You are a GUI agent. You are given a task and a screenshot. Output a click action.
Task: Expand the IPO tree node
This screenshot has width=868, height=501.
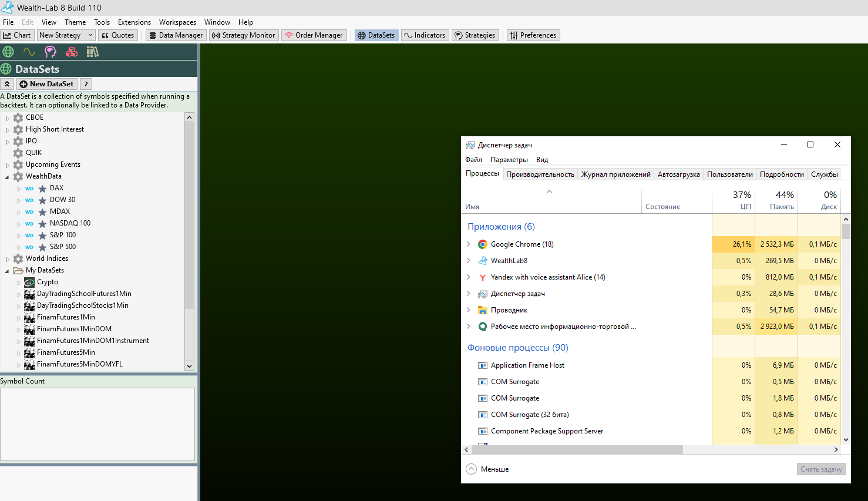click(x=8, y=142)
